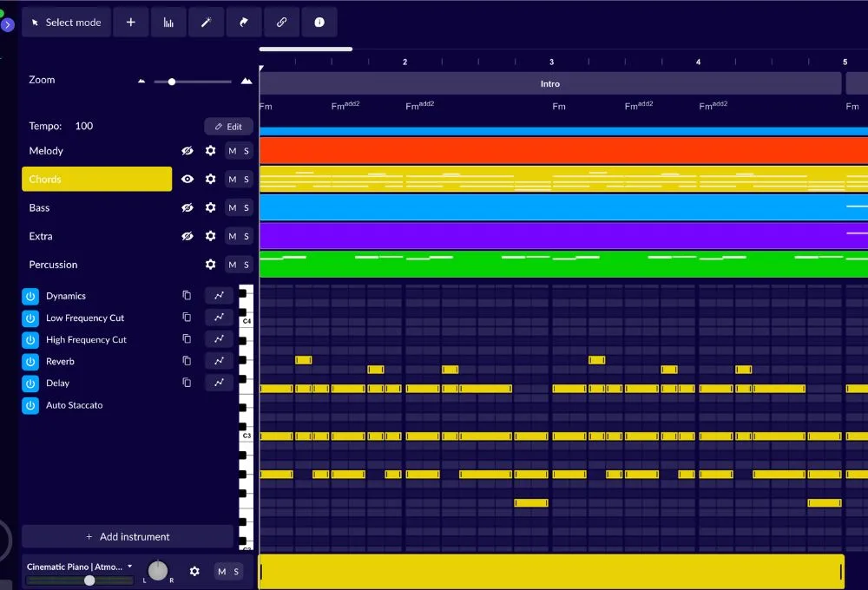868x590 pixels.
Task: Click the Intro section header bar
Action: [x=550, y=83]
